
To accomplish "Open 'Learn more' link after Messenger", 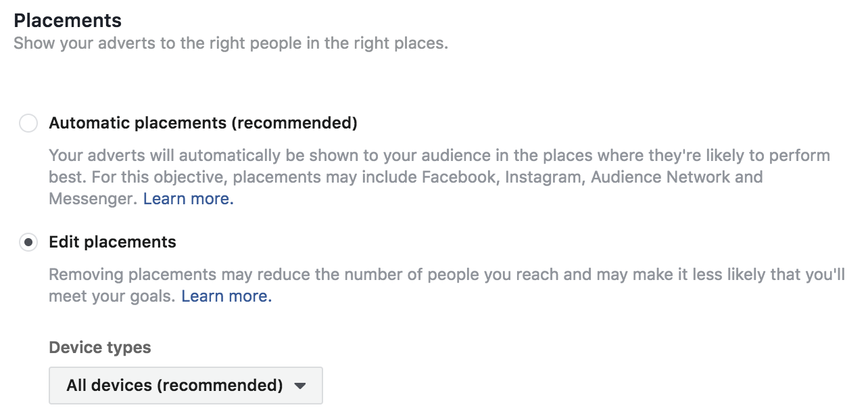I will (188, 199).
